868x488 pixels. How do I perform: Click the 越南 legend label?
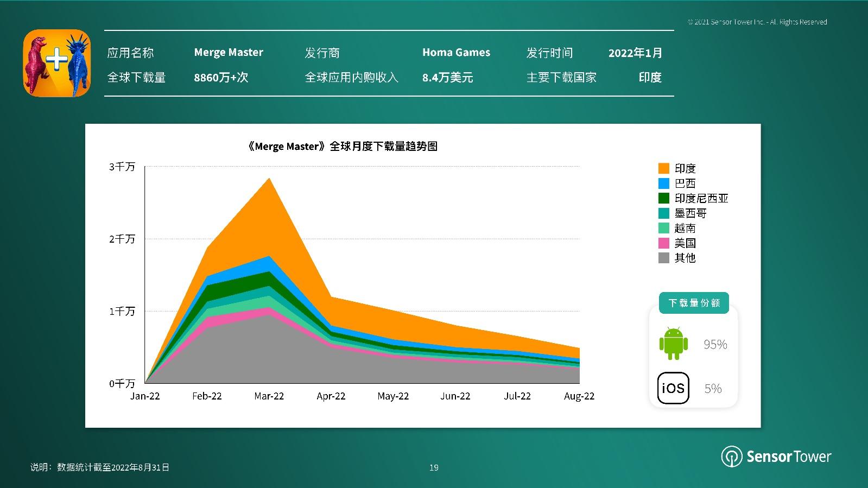pos(685,228)
